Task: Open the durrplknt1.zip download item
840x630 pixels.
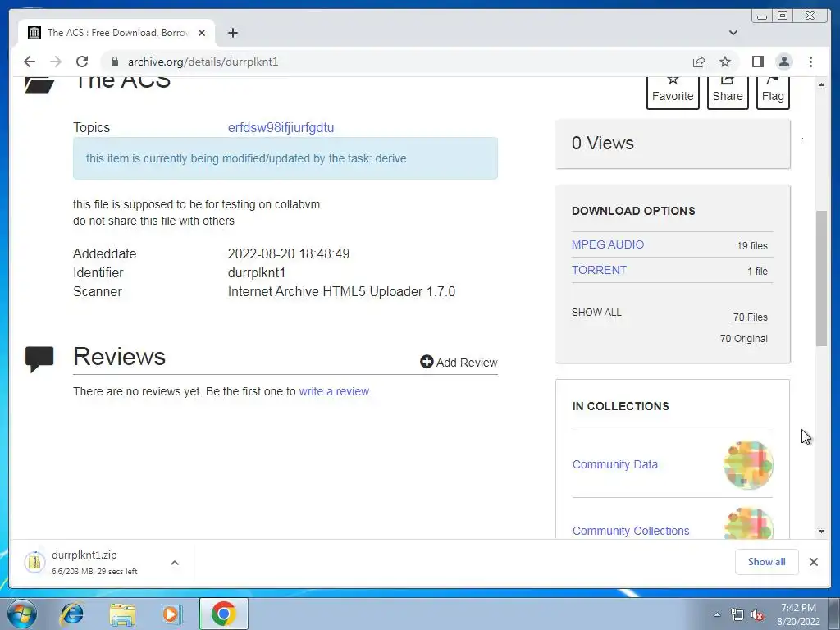Action: coord(94,563)
